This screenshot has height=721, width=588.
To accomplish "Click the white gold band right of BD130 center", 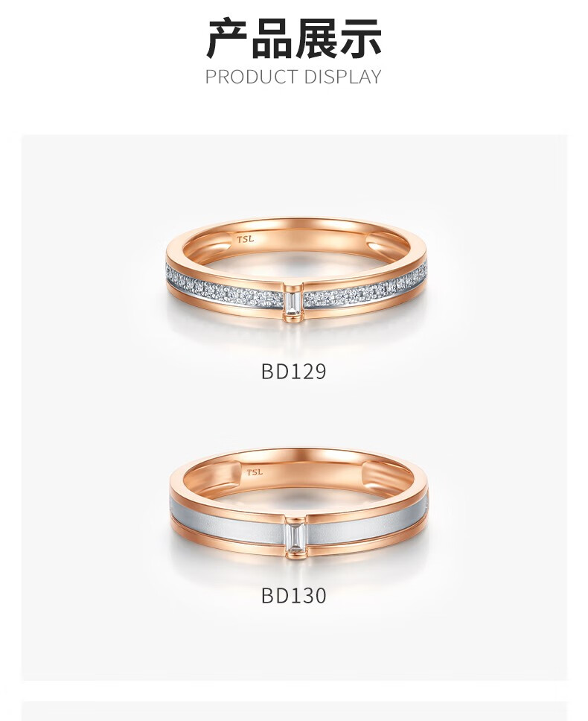I will tap(368, 518).
